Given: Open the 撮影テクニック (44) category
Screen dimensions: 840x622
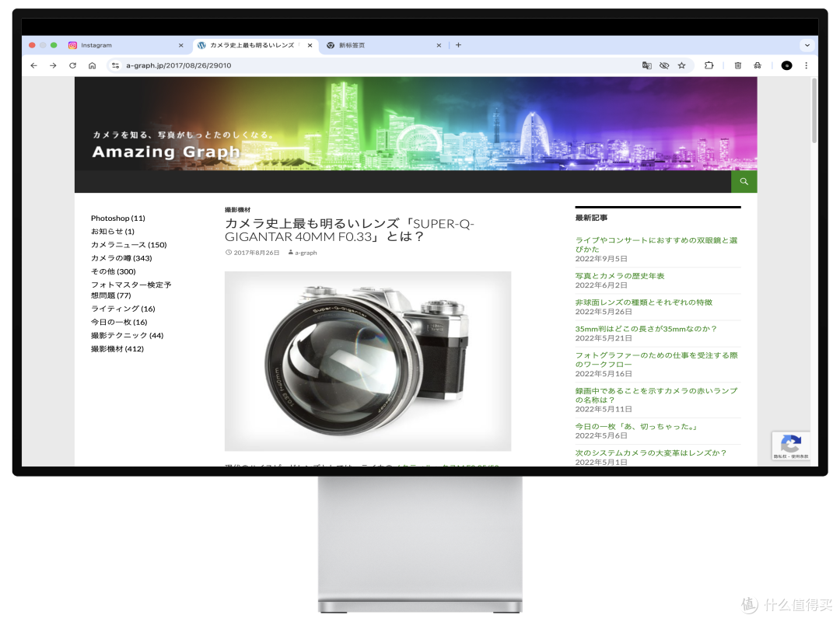Looking at the screenshot, I should pos(127,335).
